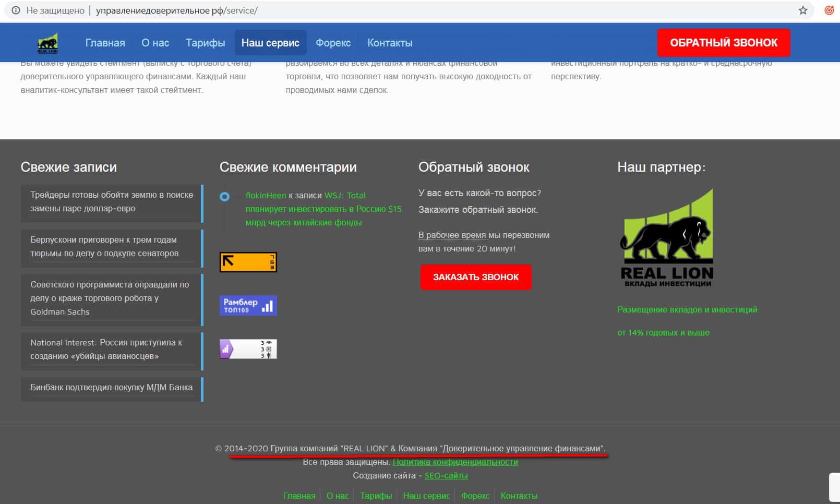Click the REAL LION partner logo image
Viewport: 840px width, 504px height.
666,238
